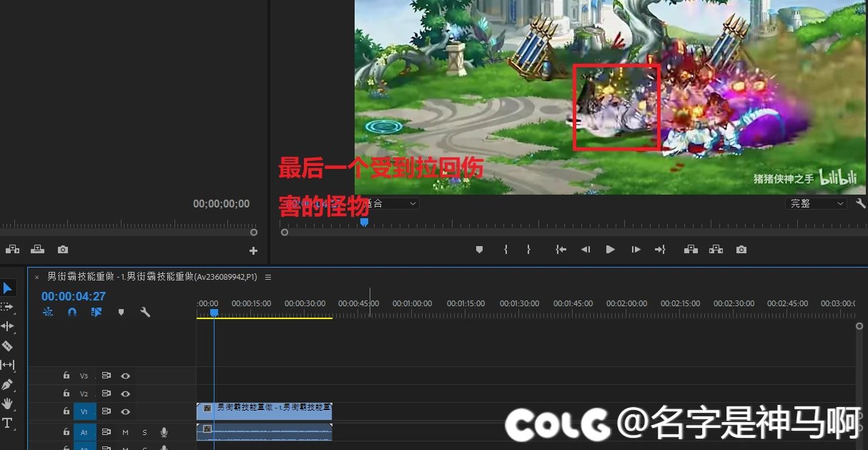The height and width of the screenshot is (450, 868).
Task: Toggle V2 track targeting
Action: point(84,393)
